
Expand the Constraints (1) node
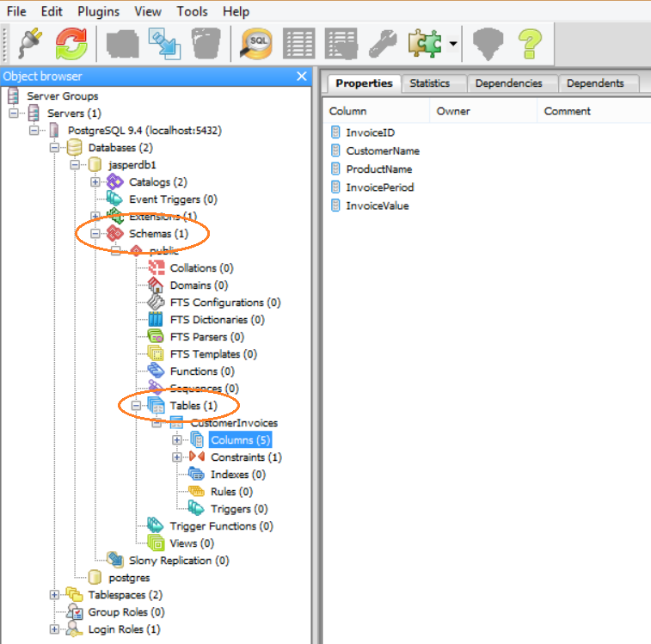(176, 457)
